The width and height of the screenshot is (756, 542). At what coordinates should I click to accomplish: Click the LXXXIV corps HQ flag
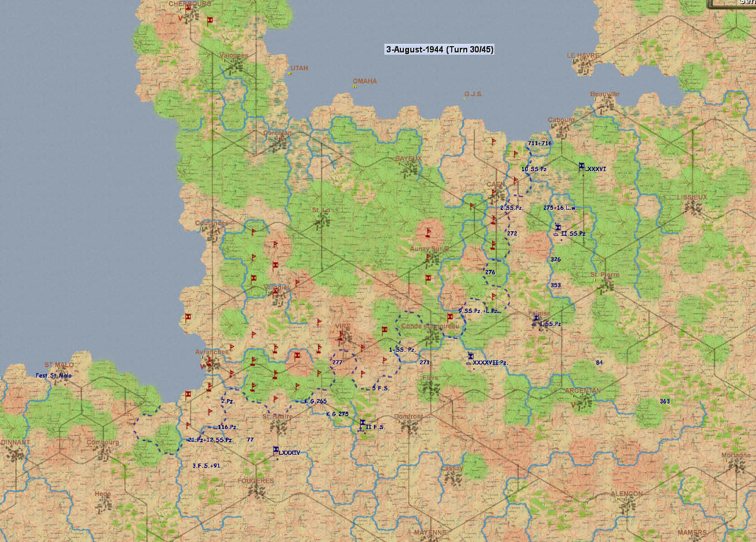click(276, 450)
